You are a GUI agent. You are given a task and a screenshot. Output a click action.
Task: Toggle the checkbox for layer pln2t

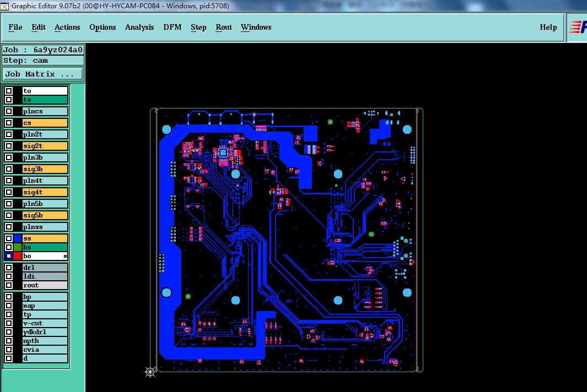[x=9, y=134]
